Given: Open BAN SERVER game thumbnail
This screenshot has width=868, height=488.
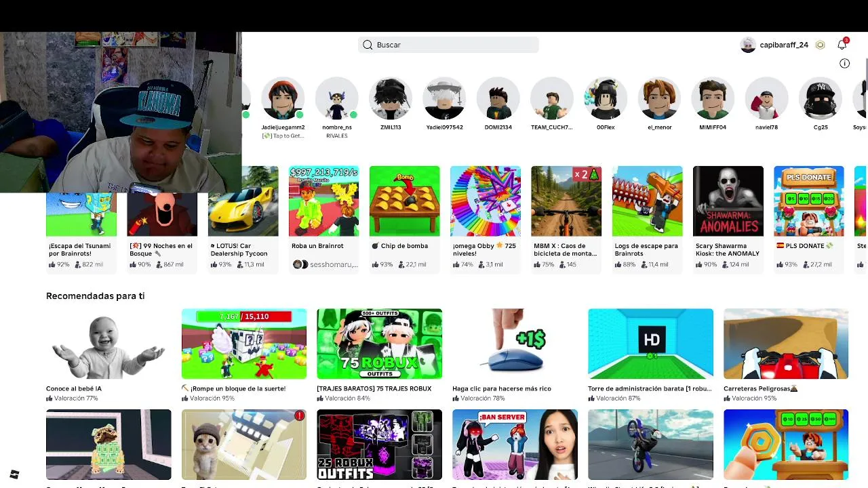Looking at the screenshot, I should click(515, 445).
